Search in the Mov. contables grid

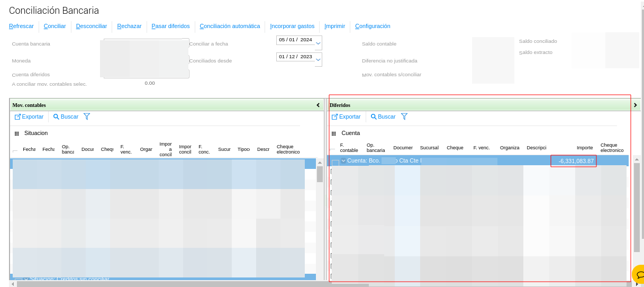coord(66,116)
